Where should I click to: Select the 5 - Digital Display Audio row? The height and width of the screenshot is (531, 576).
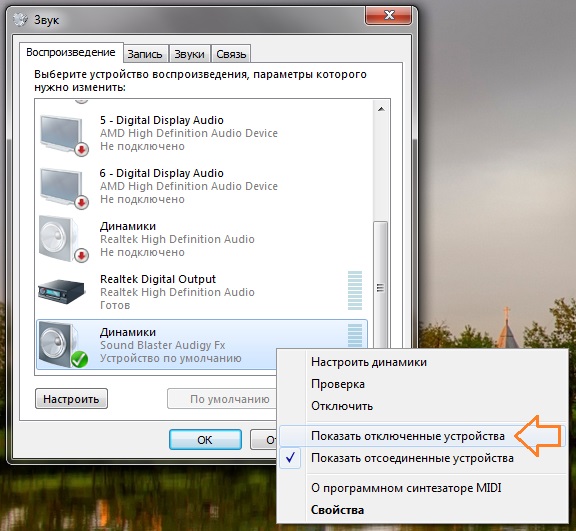(x=202, y=134)
